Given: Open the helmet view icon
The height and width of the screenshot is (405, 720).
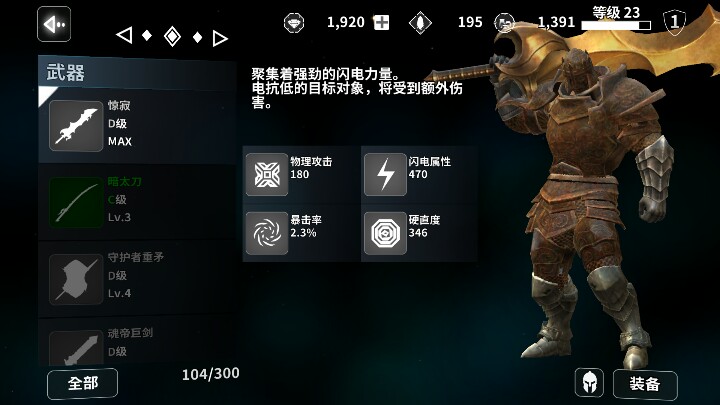Looking at the screenshot, I should click(590, 382).
